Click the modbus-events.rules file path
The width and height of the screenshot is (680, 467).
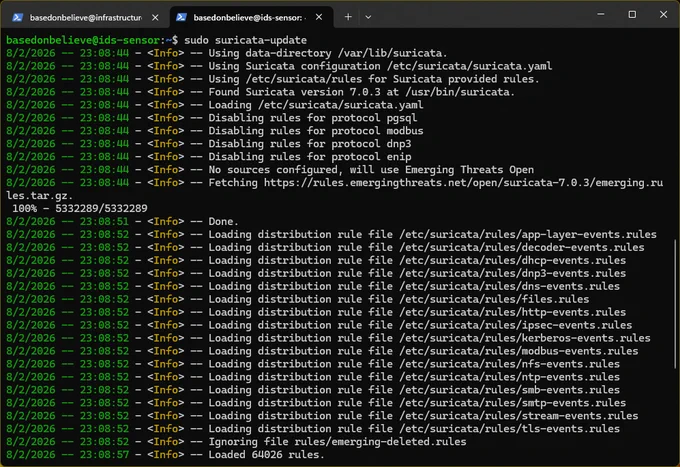(x=519, y=351)
